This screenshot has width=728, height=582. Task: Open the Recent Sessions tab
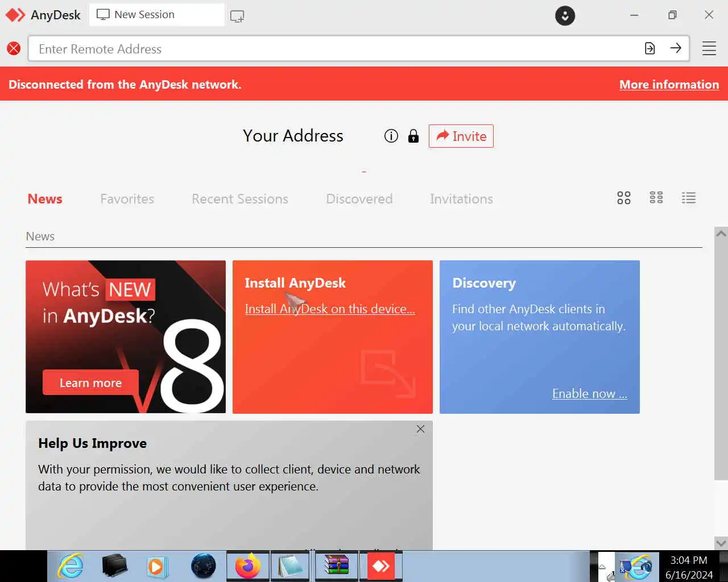coord(240,199)
